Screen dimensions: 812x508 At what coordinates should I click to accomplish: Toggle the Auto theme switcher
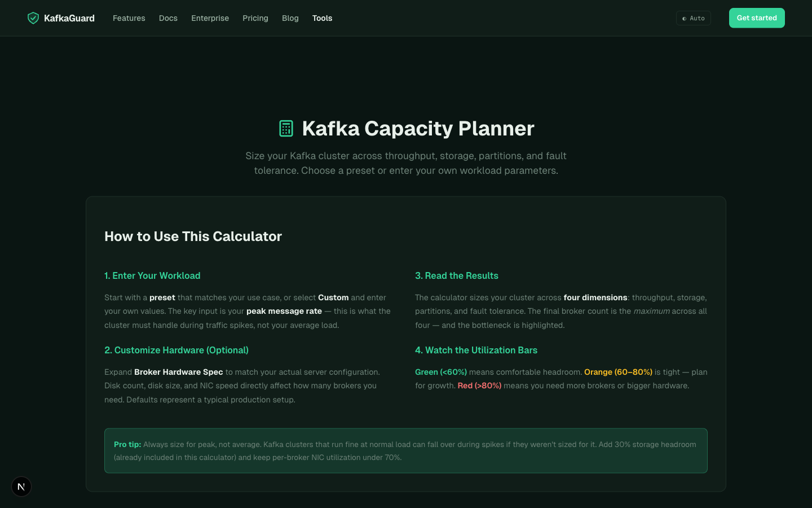pos(693,18)
